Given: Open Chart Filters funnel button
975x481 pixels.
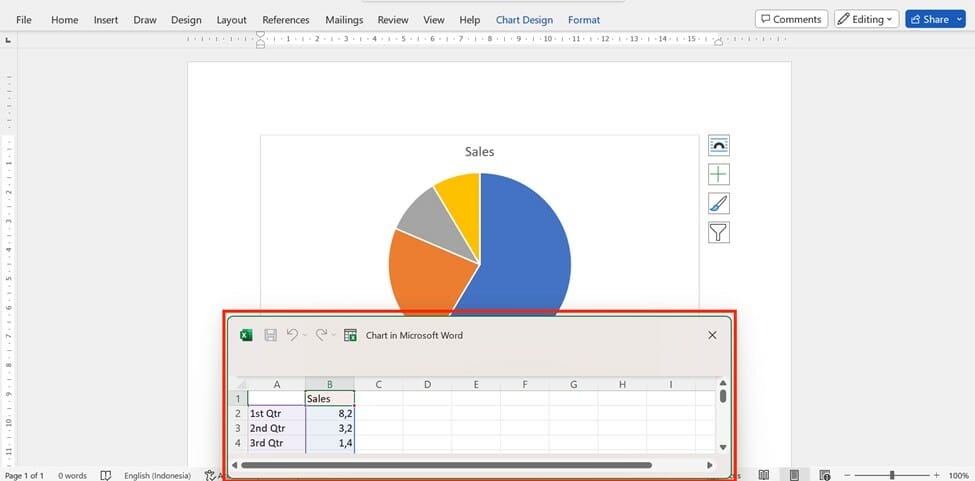Looking at the screenshot, I should point(719,232).
